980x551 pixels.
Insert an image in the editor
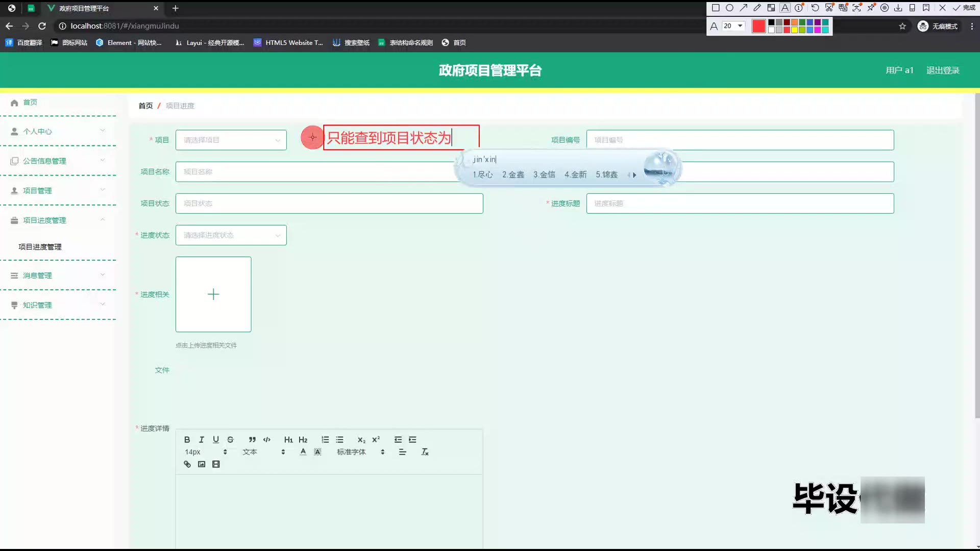pos(201,464)
